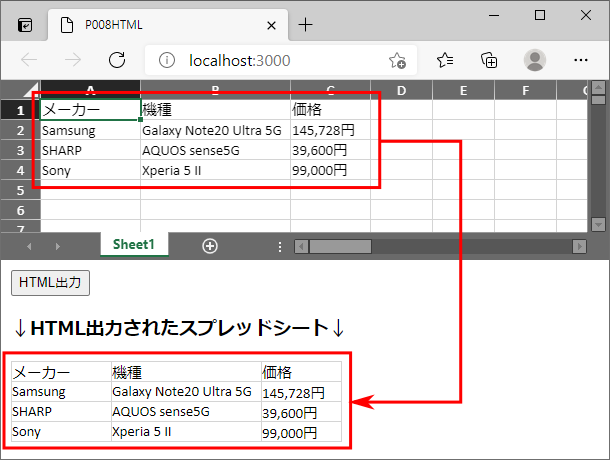This screenshot has height=460, width=610.
Task: Click the previous sheet tab arrow
Action: 29,246
